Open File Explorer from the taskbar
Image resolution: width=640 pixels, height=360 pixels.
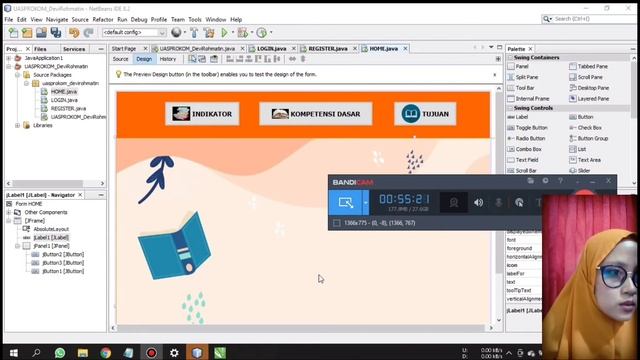pos(83,353)
